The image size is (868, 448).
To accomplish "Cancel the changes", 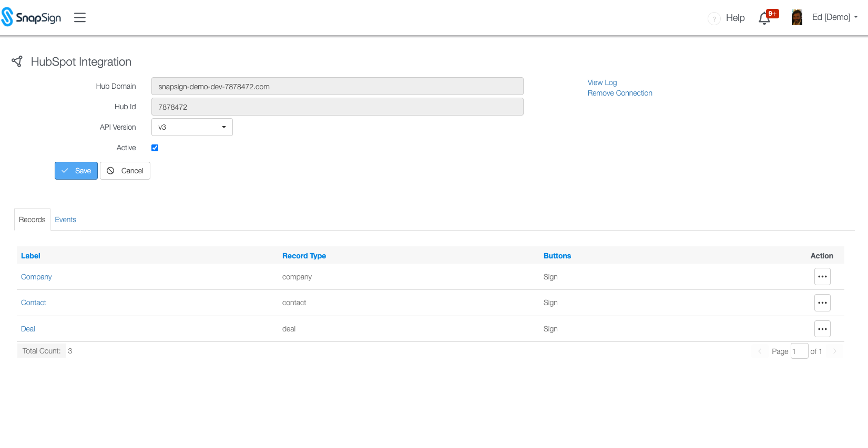I will (125, 171).
